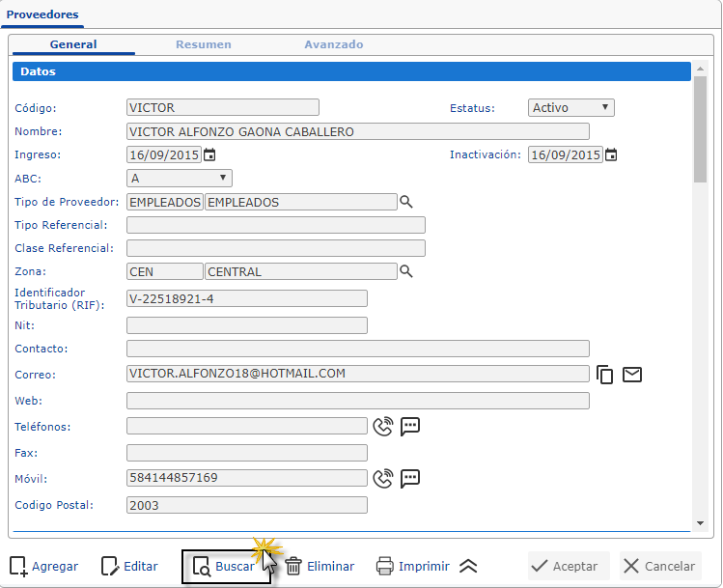Click the envelope icon to send email
Viewport: 723px width, 588px height.
pos(632,375)
